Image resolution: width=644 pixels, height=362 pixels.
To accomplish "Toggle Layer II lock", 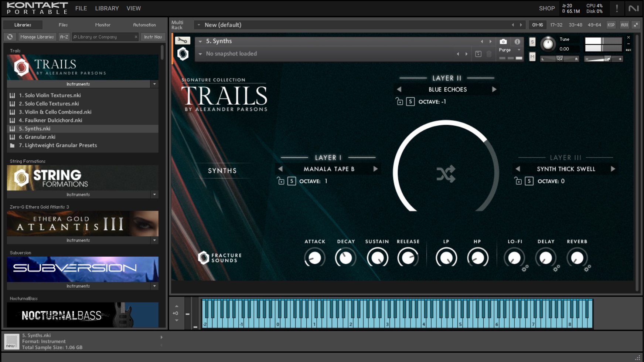I will [399, 102].
